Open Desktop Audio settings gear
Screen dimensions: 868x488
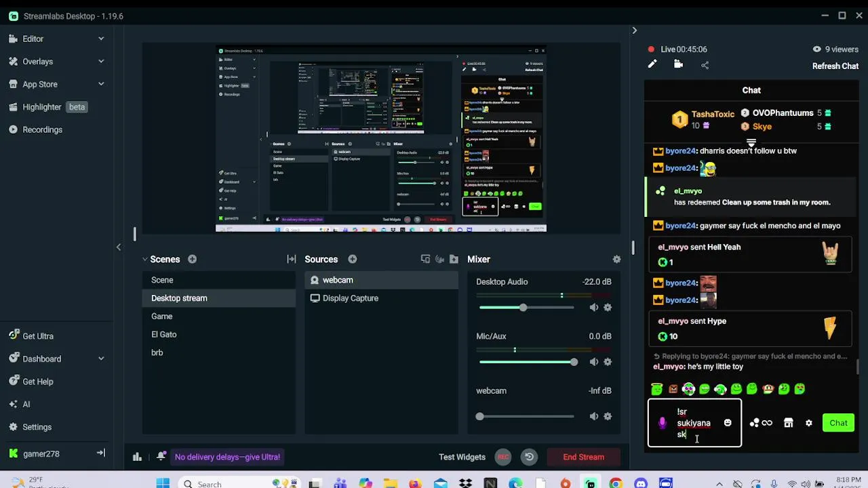608,308
